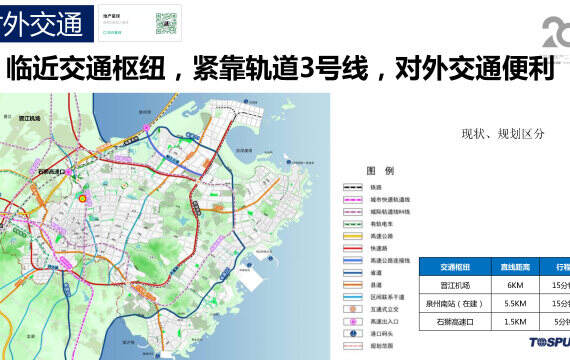
Task: Click the 泉州南站（在建） table cell
Action: [x=455, y=303]
